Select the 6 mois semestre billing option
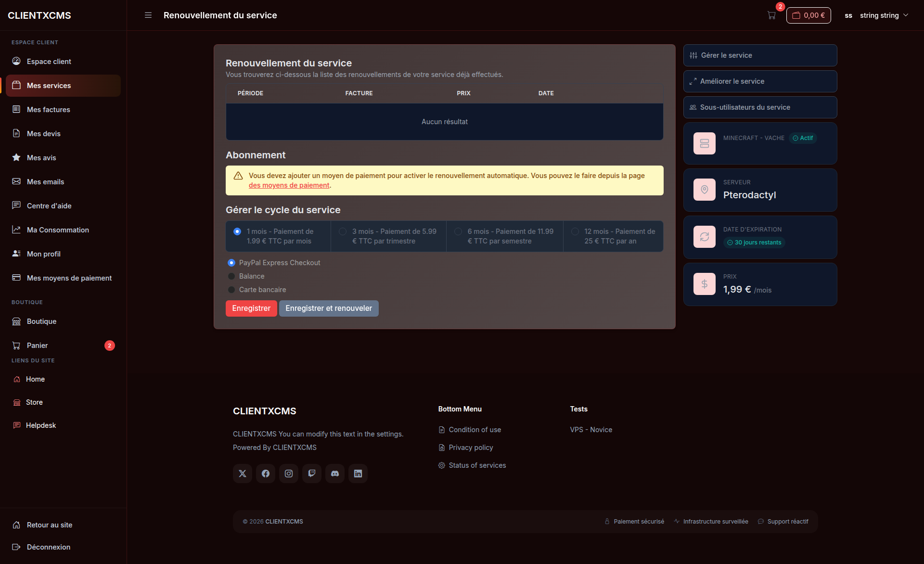Image resolution: width=924 pixels, height=564 pixels. point(458,231)
